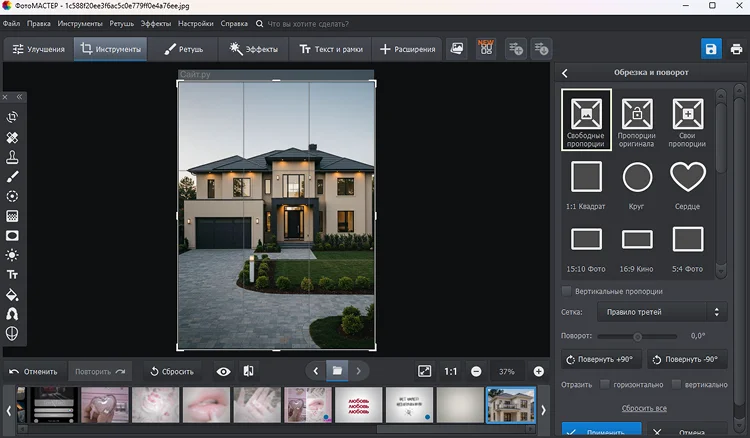The image size is (750, 438).
Task: Toggle before/after comparison icon
Action: click(249, 372)
